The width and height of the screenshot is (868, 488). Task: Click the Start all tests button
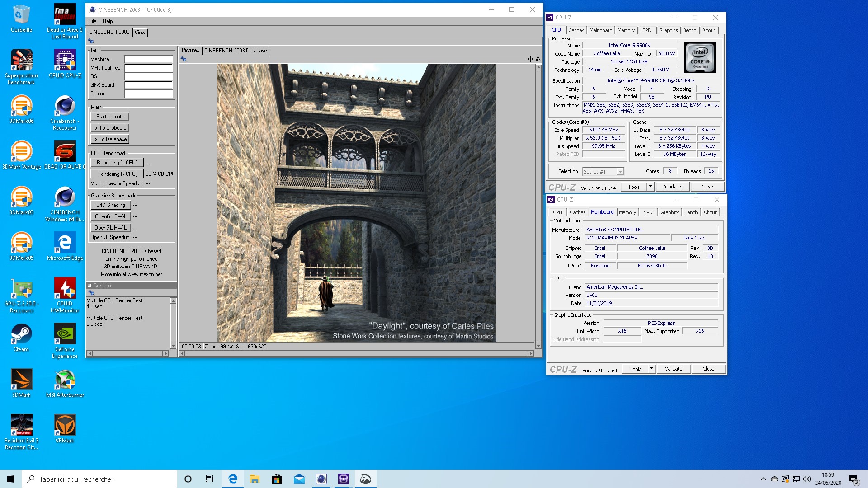click(x=110, y=117)
